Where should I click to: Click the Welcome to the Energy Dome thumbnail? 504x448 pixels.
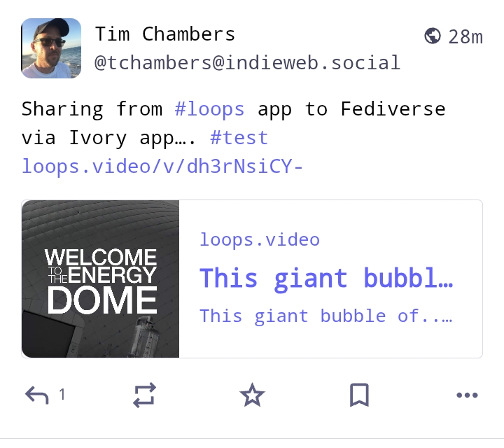click(x=100, y=279)
